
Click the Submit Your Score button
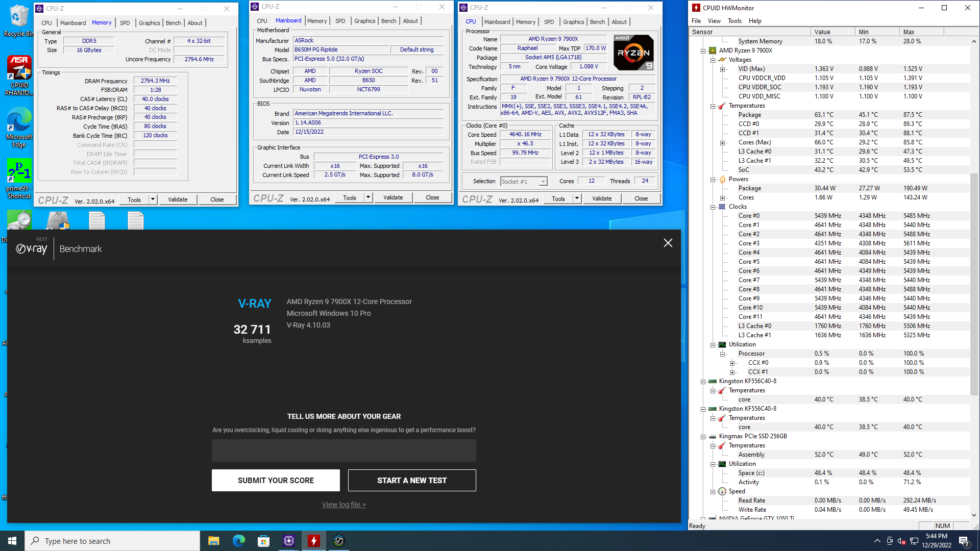tap(276, 481)
